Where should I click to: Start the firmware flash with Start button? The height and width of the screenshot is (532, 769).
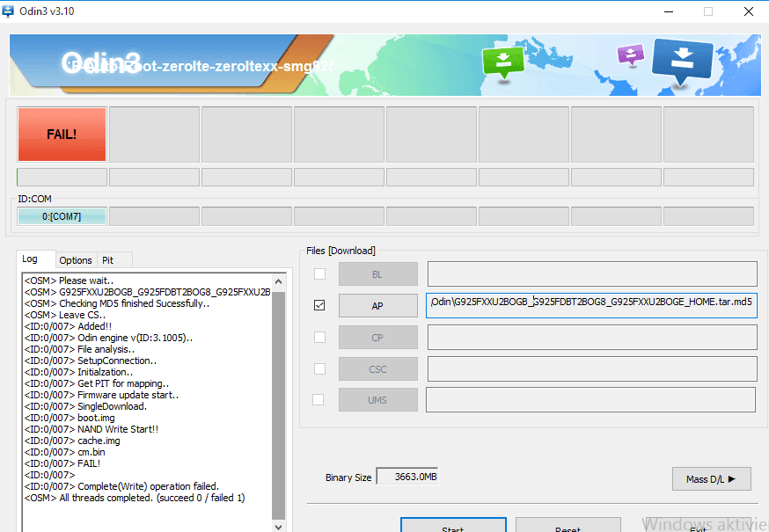pos(453,525)
